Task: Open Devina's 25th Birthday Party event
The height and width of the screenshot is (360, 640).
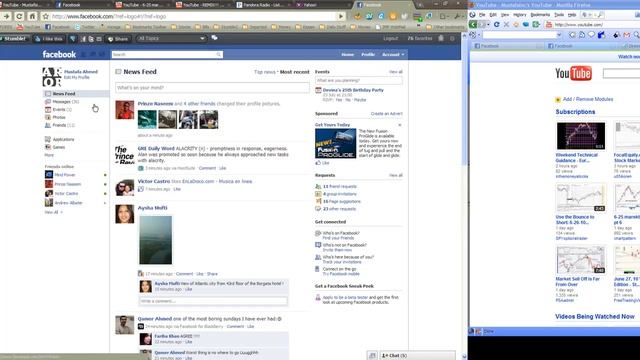Action: [x=353, y=90]
